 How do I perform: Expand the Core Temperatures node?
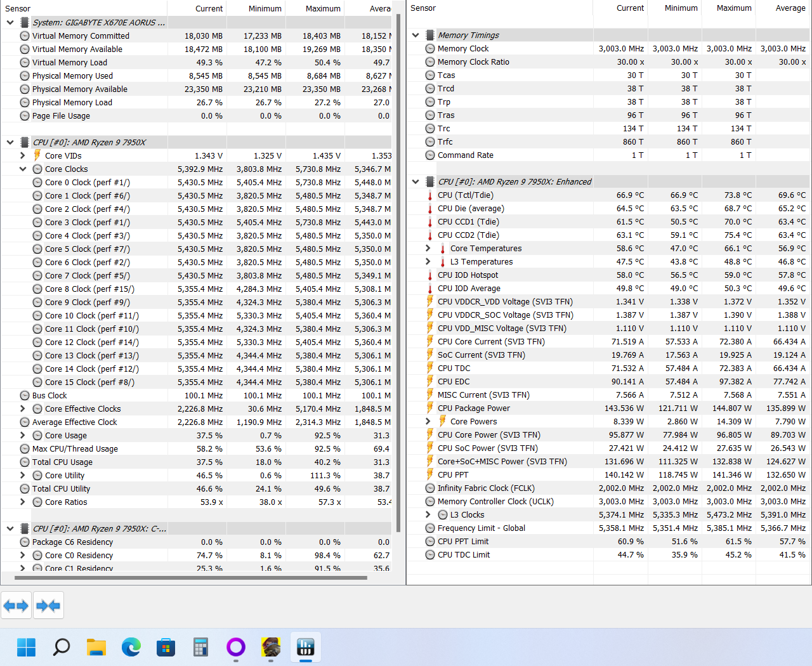pos(428,249)
